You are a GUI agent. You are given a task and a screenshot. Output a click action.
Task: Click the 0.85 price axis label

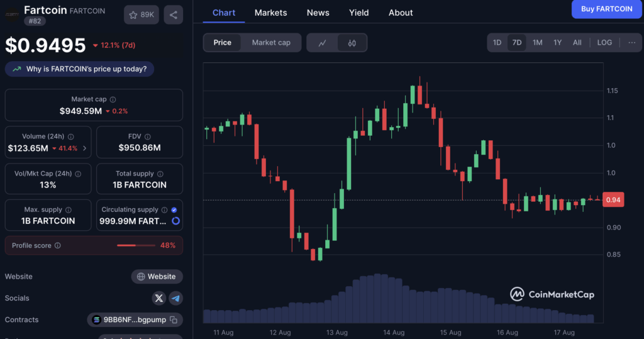coord(614,254)
